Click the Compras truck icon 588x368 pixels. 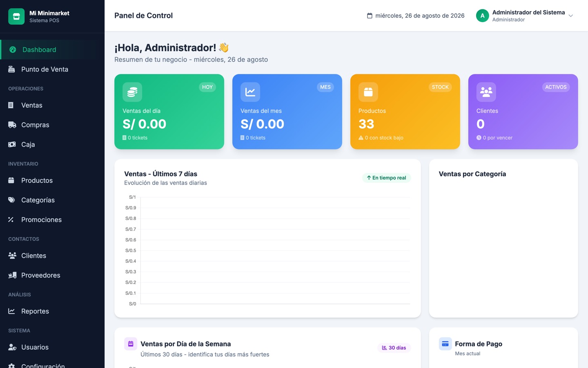(x=12, y=125)
